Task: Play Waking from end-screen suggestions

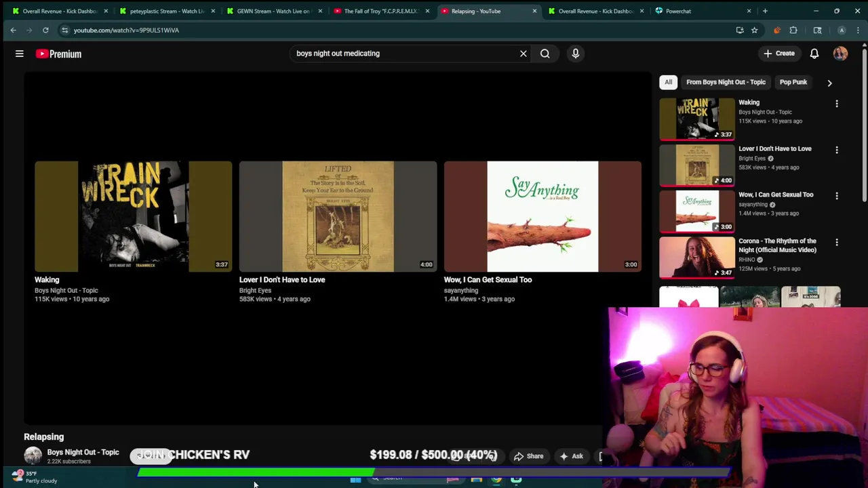Action: click(133, 216)
